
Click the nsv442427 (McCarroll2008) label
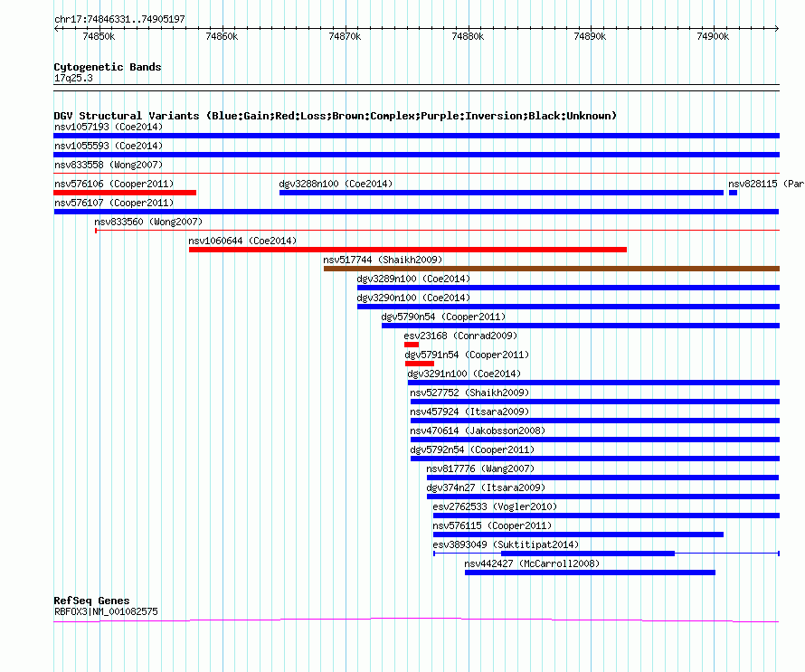(x=532, y=563)
